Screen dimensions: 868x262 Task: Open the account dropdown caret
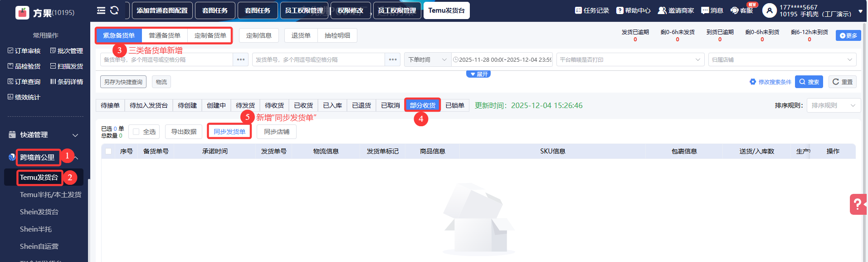860,11
